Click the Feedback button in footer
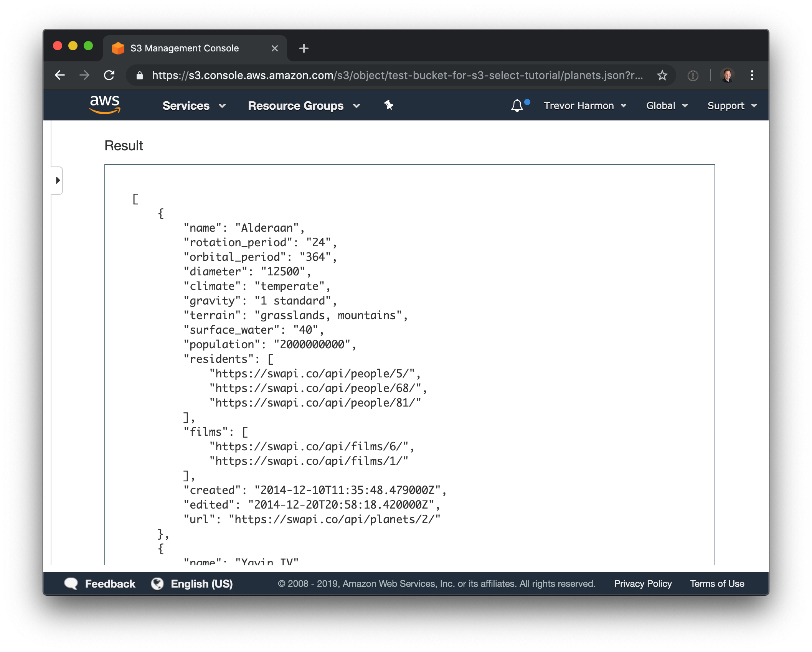Image resolution: width=812 pixels, height=652 pixels. coord(100,584)
